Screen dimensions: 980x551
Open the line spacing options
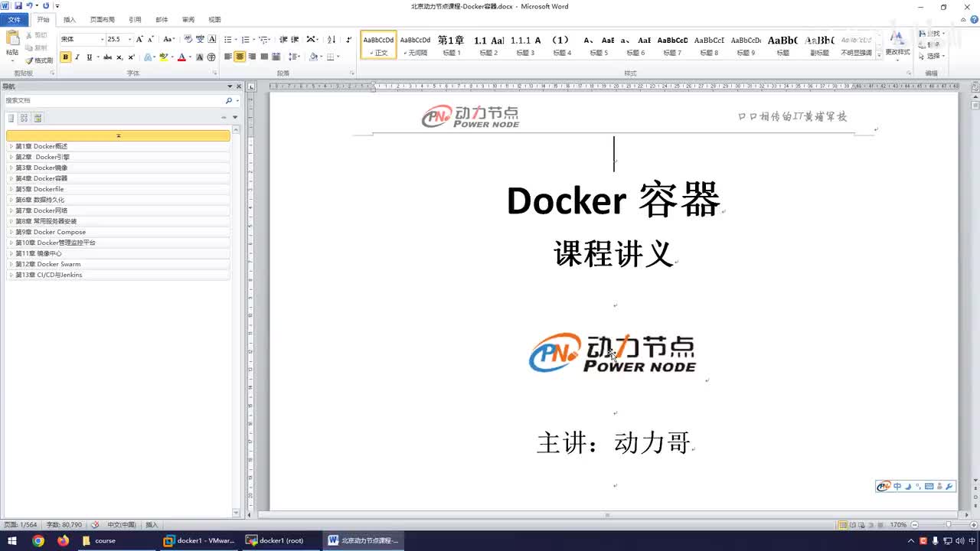pyautogui.click(x=294, y=57)
